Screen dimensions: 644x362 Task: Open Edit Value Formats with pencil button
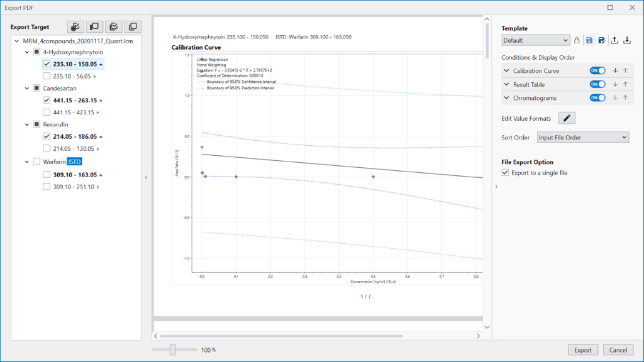point(567,118)
